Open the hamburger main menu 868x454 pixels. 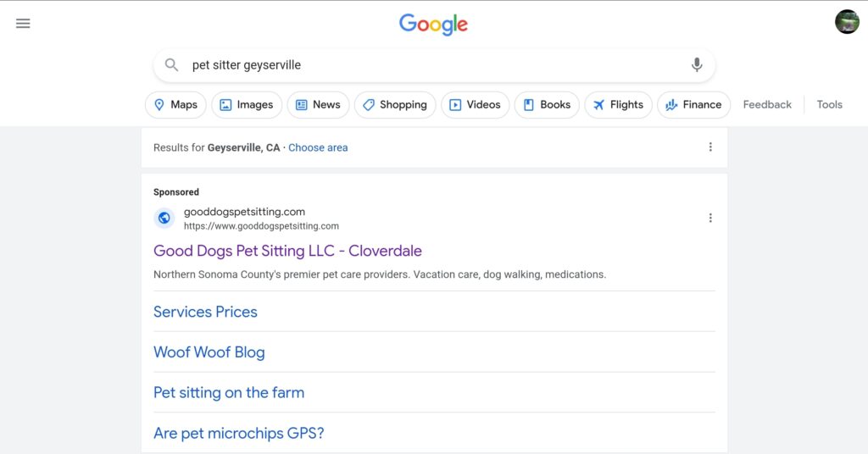[23, 23]
